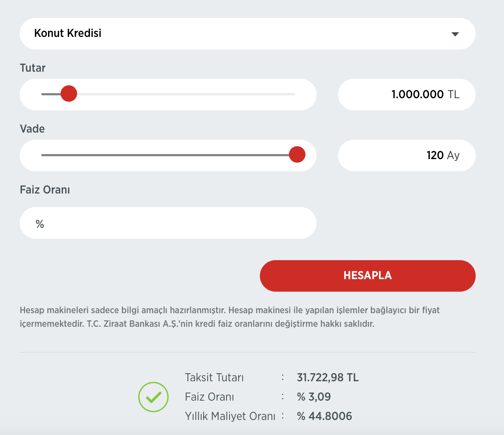504x435 pixels.
Task: Click the Yıllık Maliyet Oranı result label
Action: point(230,416)
